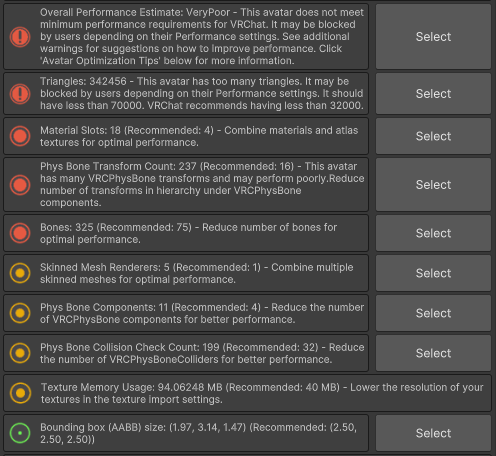The width and height of the screenshot is (496, 456).
Task: Click the red error icon for Overall Performance
Action: (20, 37)
